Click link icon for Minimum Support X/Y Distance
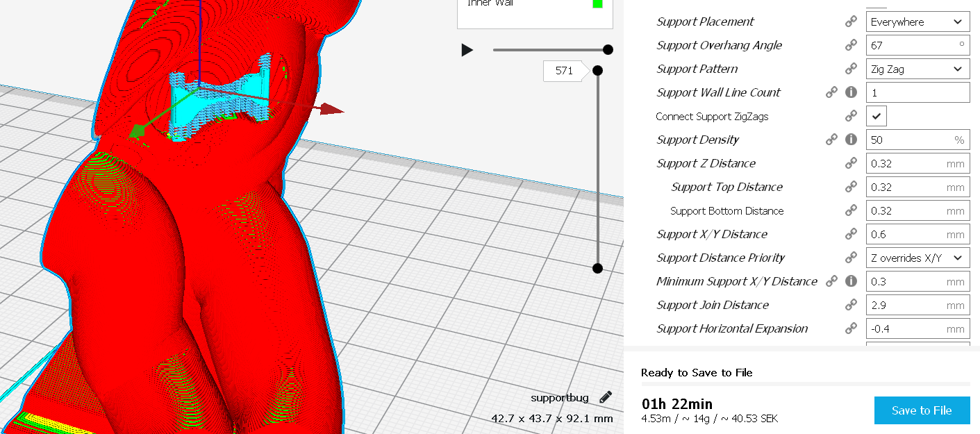Screen dimensions: 980x434 click(831, 281)
